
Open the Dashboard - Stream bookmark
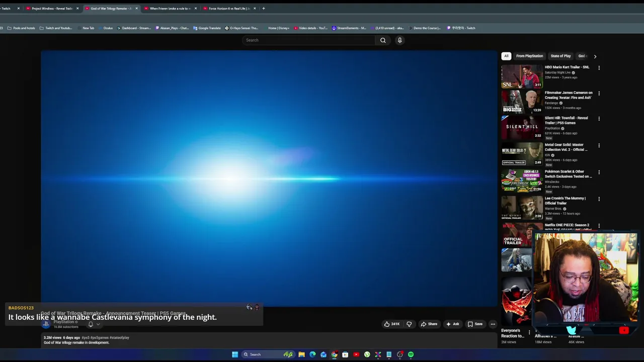(x=134, y=28)
